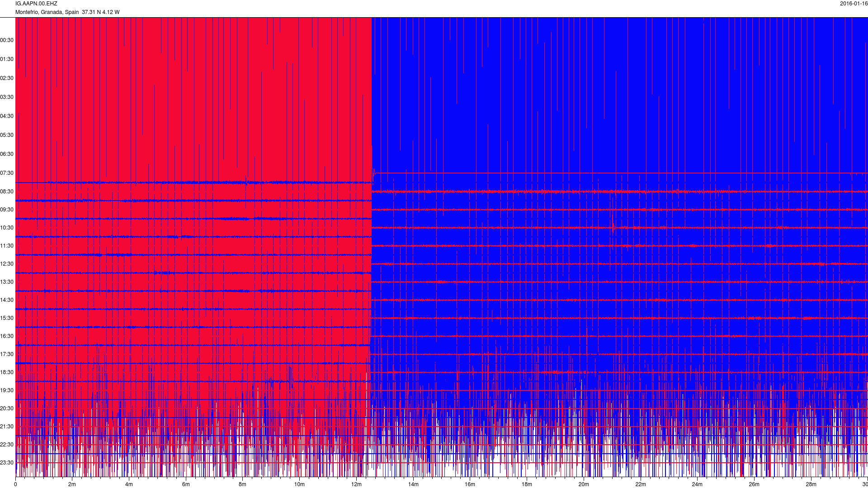Click the 17:30 time axis label
Screen dimensions: 868x488
click(7, 354)
